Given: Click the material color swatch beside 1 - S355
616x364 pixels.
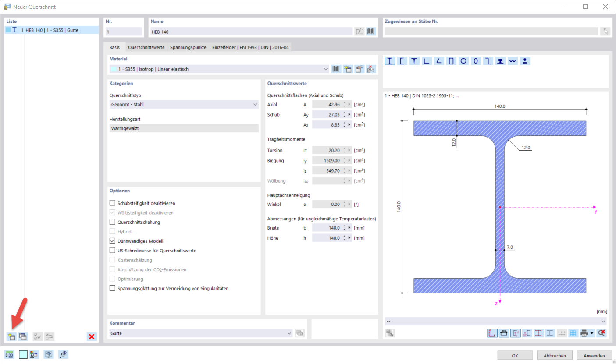Looking at the screenshot, I should (x=114, y=69).
